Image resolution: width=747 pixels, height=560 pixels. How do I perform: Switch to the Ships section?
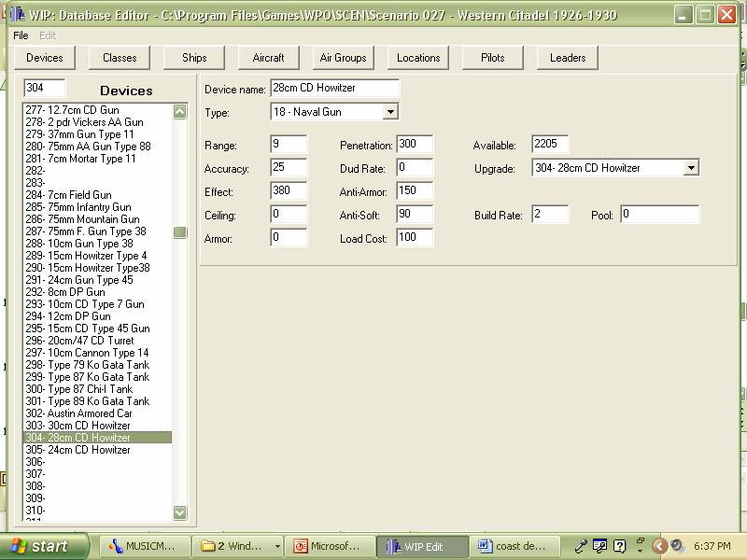point(194,58)
